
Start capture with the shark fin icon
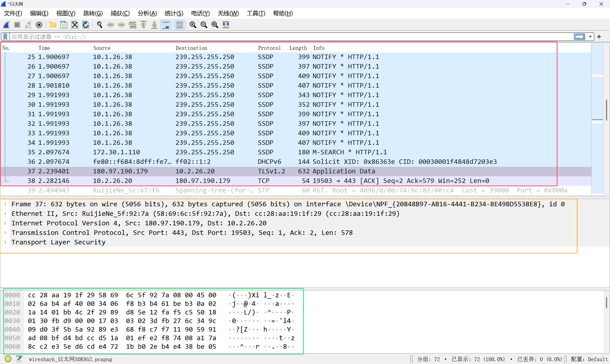tap(6, 25)
